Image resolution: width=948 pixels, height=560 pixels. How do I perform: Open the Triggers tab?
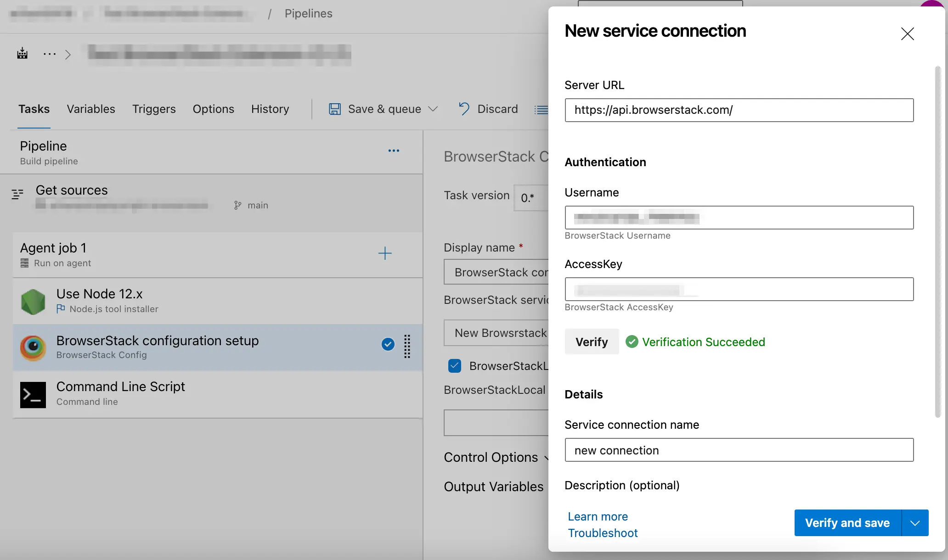pos(154,109)
